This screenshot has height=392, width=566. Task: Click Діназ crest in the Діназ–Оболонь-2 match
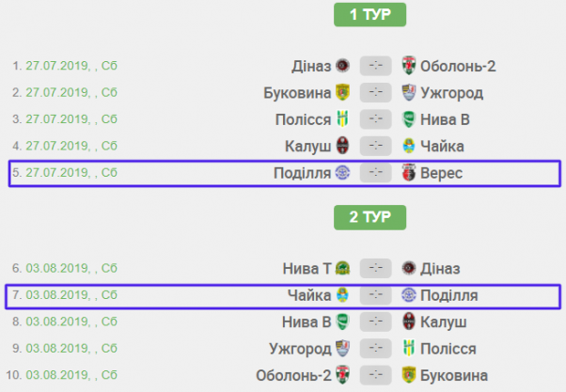pos(343,66)
